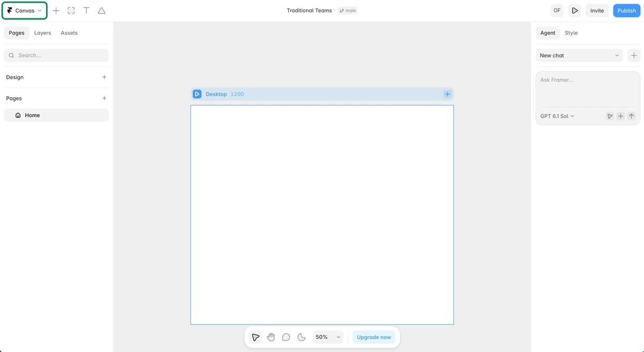Image resolution: width=644 pixels, height=352 pixels.
Task: Click the Preview play icon in header
Action: (575, 11)
